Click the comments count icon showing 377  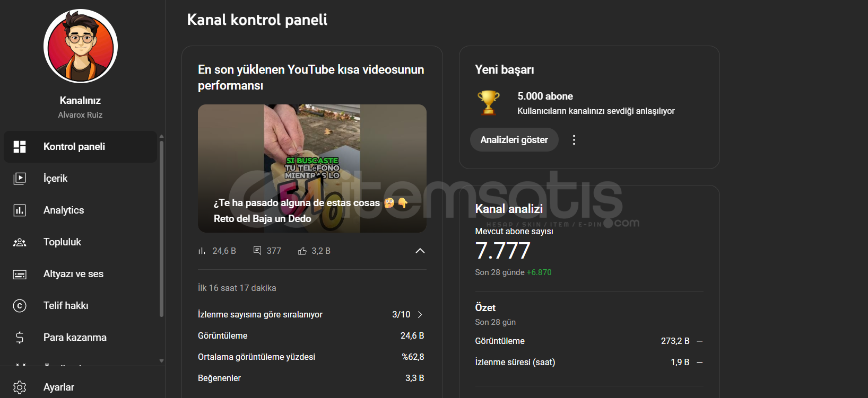pos(257,251)
